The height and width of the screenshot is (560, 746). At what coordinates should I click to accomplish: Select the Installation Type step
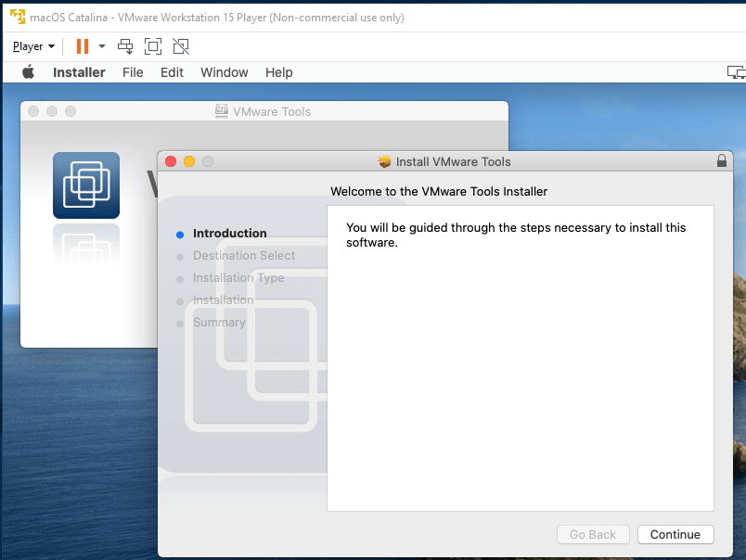238,277
